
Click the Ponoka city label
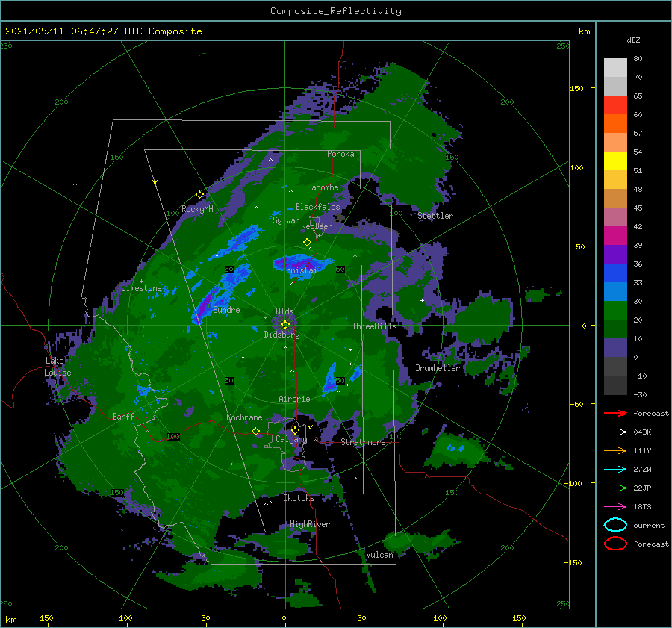tap(340, 154)
